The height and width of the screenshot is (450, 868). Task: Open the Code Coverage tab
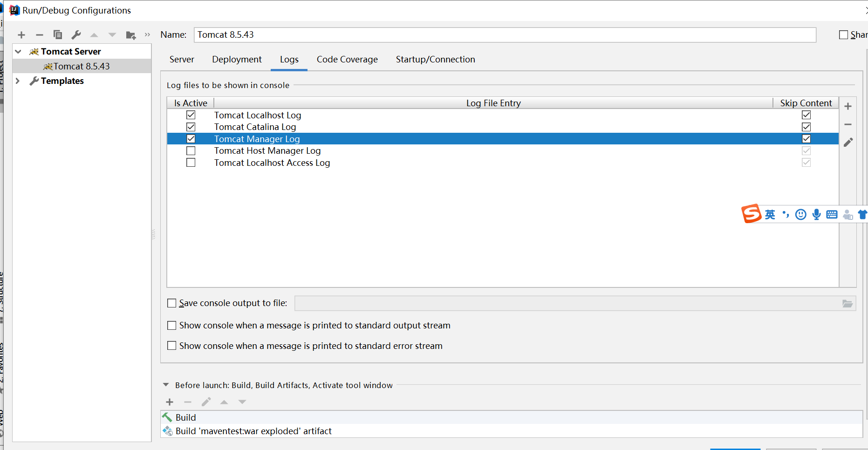pos(347,59)
